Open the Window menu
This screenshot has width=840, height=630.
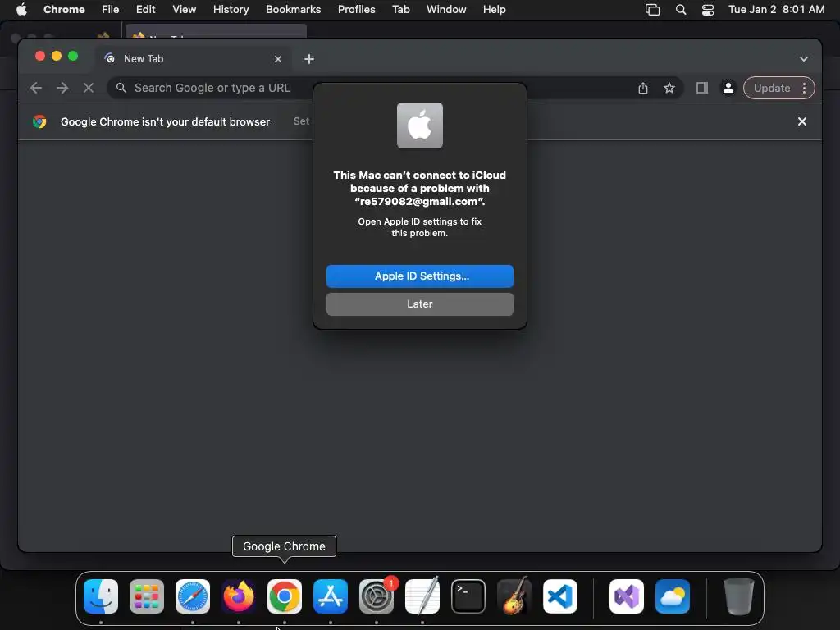click(446, 10)
